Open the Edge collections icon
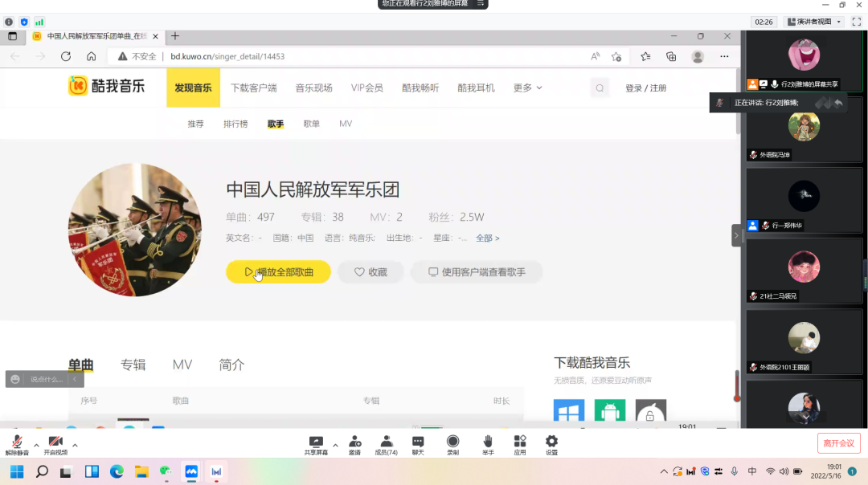Screen dimensions: 868x485 pyautogui.click(x=671, y=56)
